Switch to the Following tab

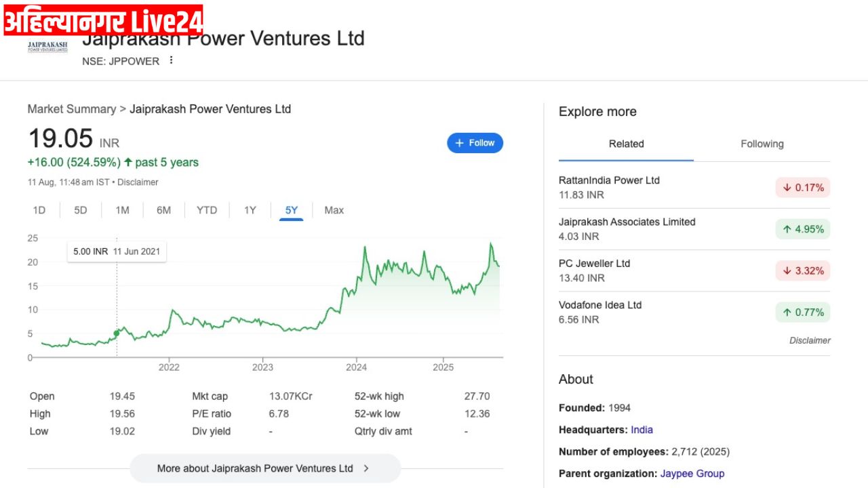[x=762, y=144]
